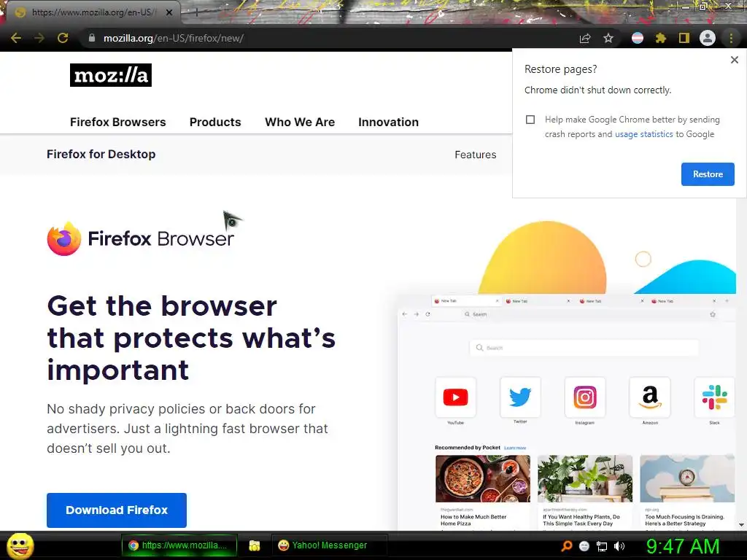Click the Slack tile in the preview image
The image size is (747, 560).
click(x=715, y=397)
